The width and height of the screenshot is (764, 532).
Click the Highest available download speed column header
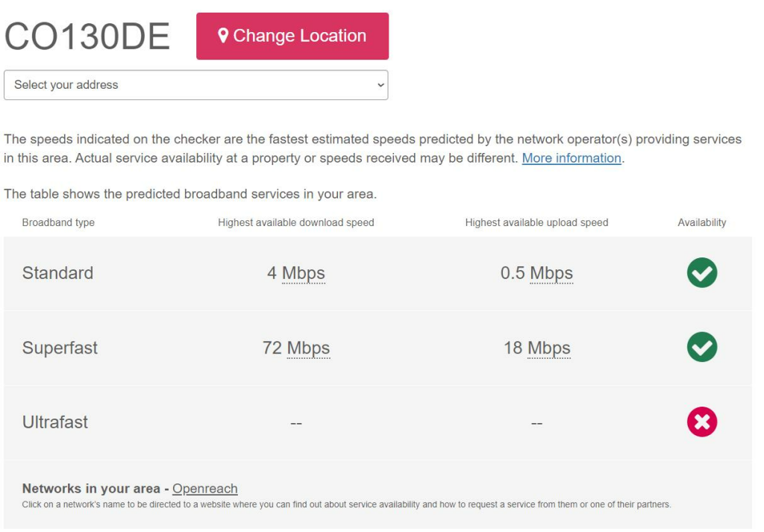(x=296, y=222)
